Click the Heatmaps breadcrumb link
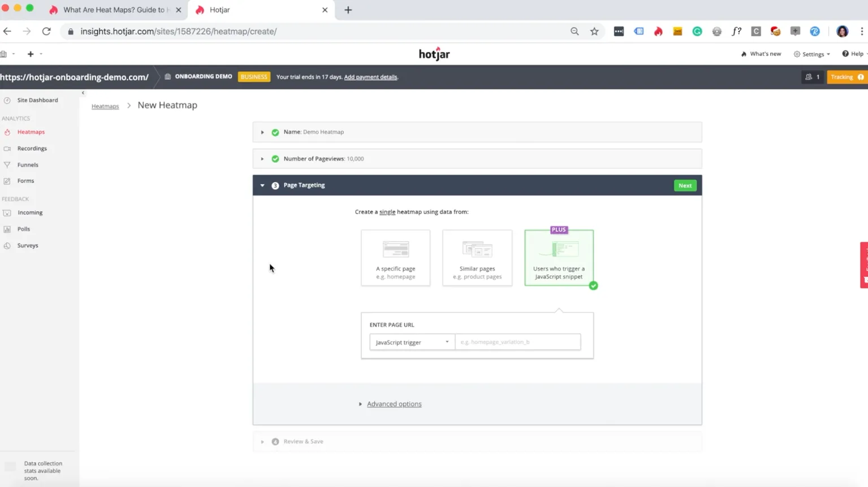868x487 pixels. pyautogui.click(x=105, y=106)
